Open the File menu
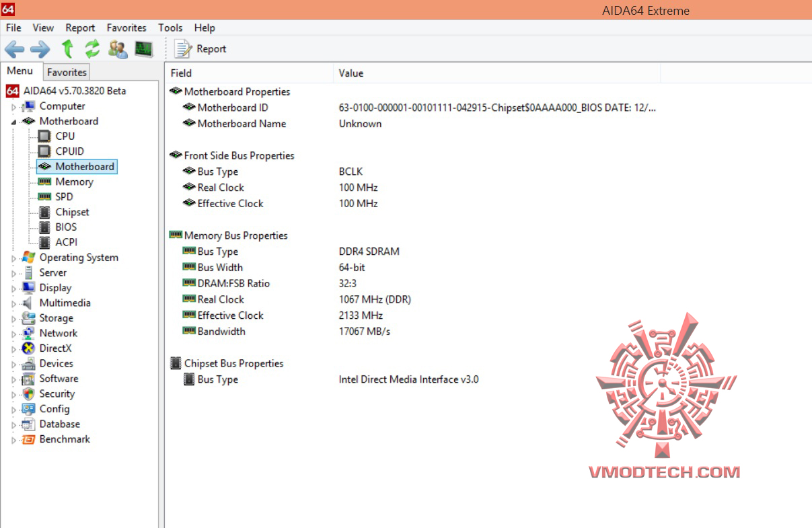Screen dimensions: 812x528 click(x=13, y=28)
